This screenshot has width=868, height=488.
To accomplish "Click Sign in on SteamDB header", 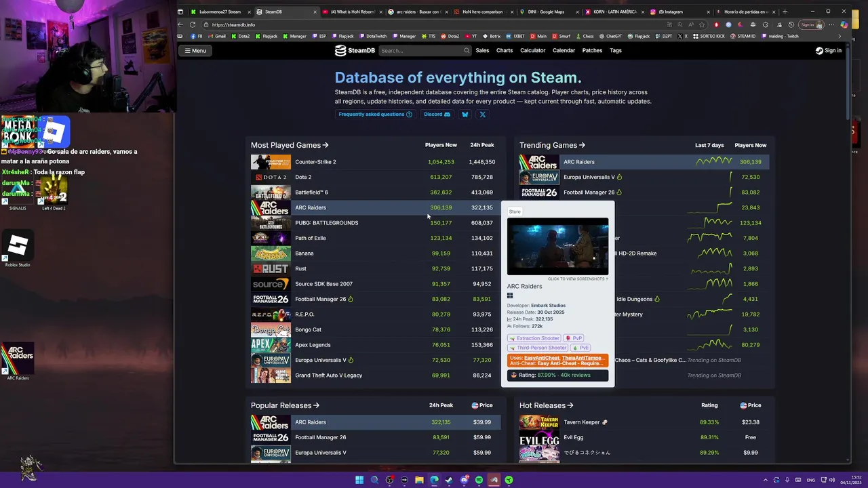I will 828,51.
